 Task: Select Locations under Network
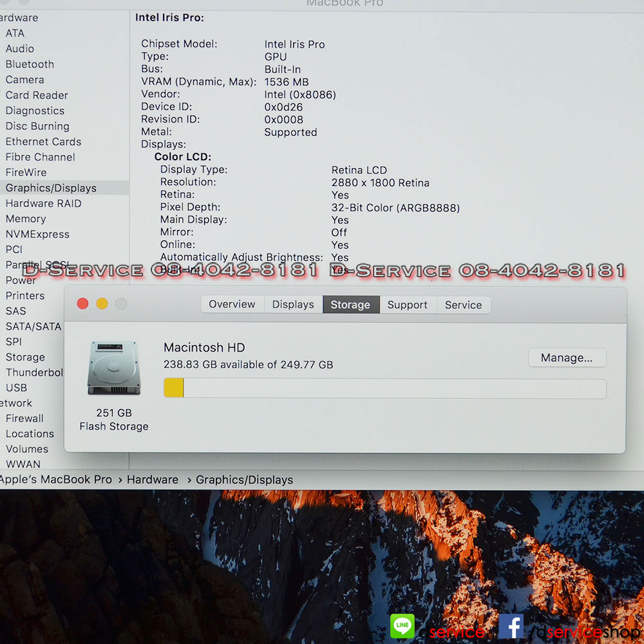tap(30, 433)
